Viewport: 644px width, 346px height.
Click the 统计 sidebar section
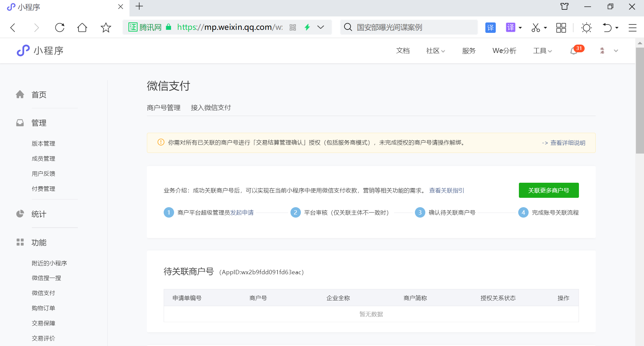click(39, 214)
